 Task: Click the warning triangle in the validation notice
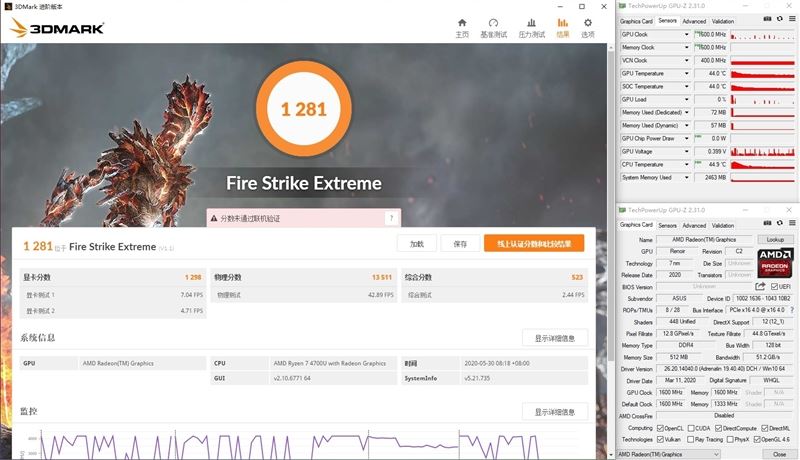click(214, 218)
